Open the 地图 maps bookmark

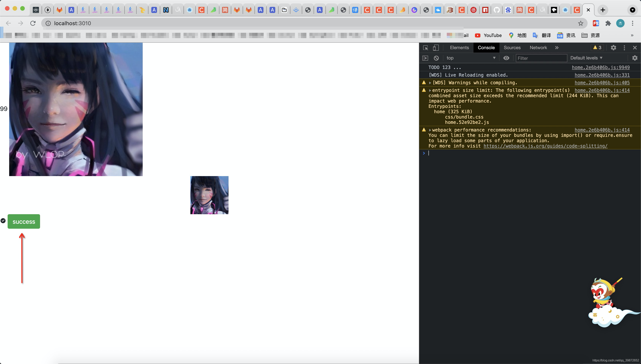tap(517, 35)
